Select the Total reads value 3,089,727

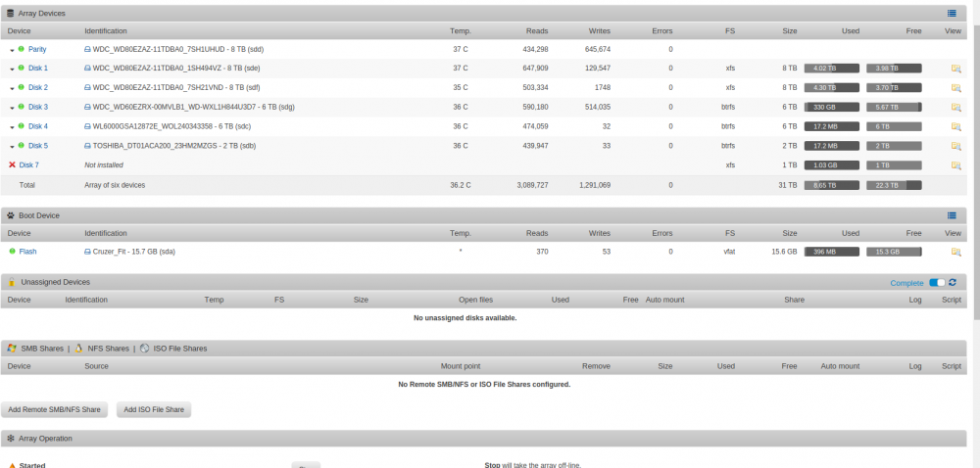532,185
